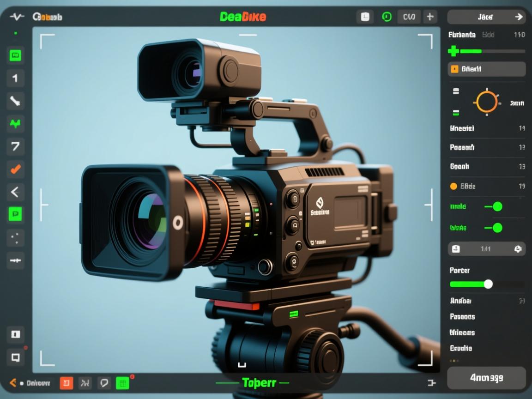The width and height of the screenshot is (532, 399).
Task: Click the green monitor icon in left sidebar
Action: pyautogui.click(x=15, y=55)
